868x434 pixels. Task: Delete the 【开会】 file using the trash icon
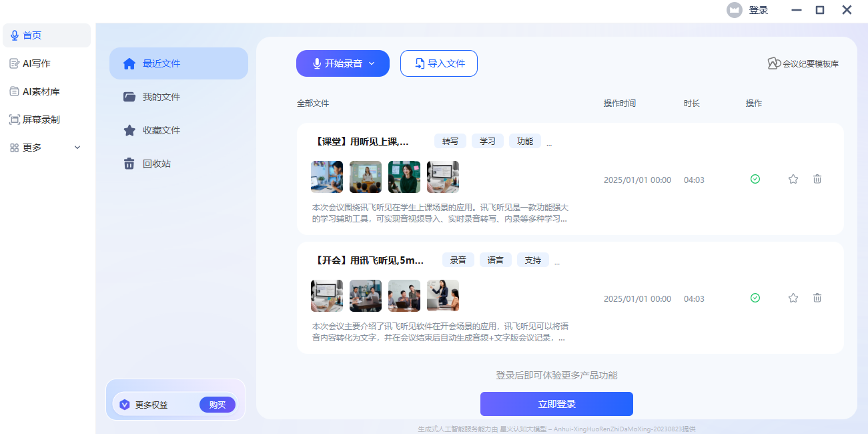817,298
